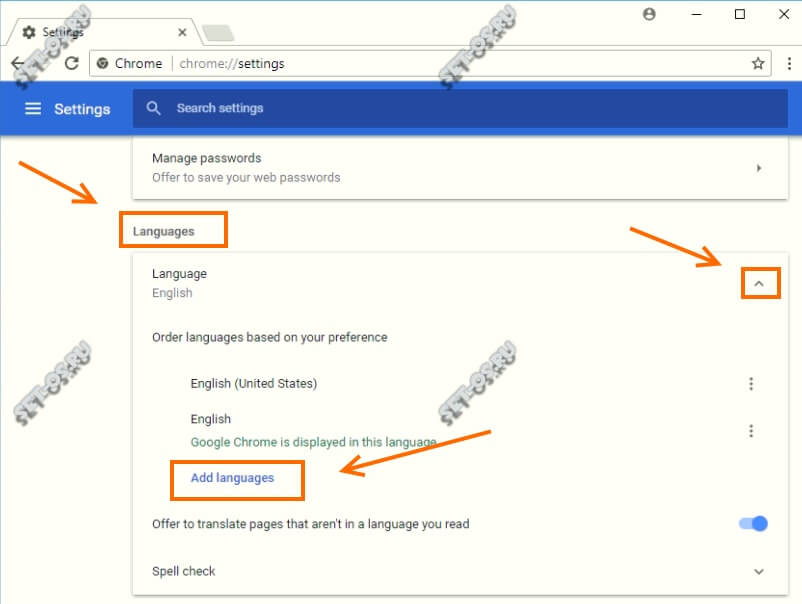Viewport: 802px width, 604px height.
Task: Close the Settings tab
Action: (182, 33)
